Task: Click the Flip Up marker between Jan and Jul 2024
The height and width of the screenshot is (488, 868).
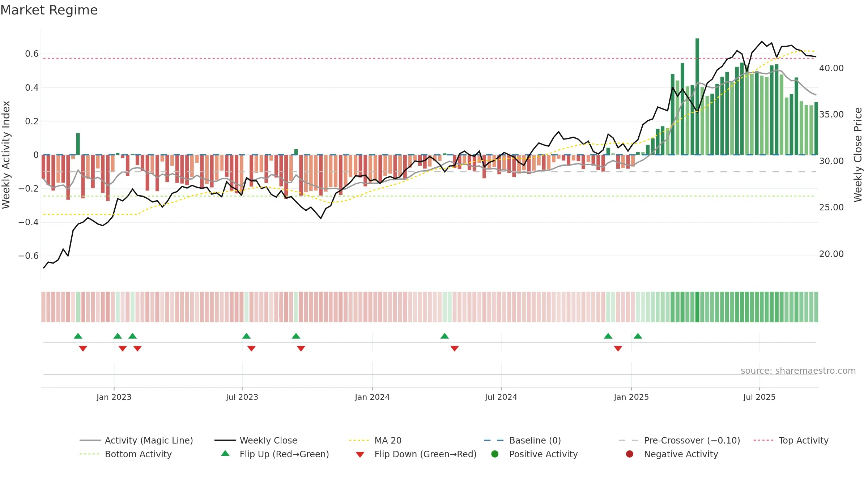Action: tap(445, 336)
